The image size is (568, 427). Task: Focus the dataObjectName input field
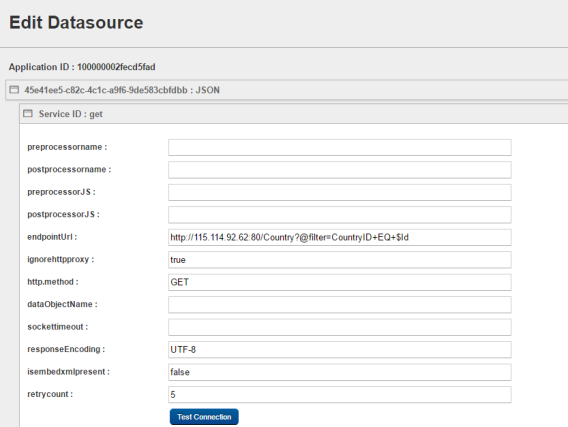pyautogui.click(x=340, y=305)
